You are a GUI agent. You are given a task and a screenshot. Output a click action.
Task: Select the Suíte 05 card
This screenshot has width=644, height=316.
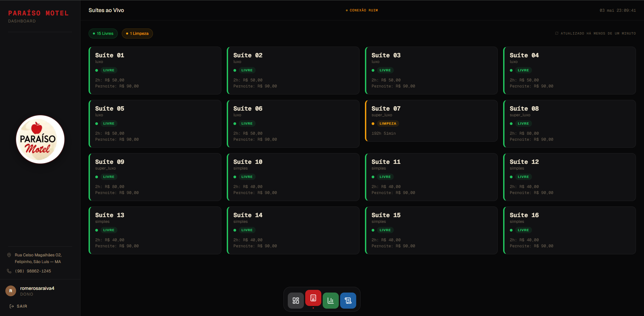[x=155, y=124]
